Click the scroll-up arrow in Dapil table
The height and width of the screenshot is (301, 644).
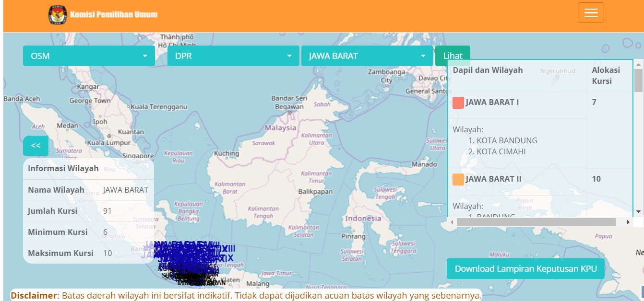click(638, 63)
